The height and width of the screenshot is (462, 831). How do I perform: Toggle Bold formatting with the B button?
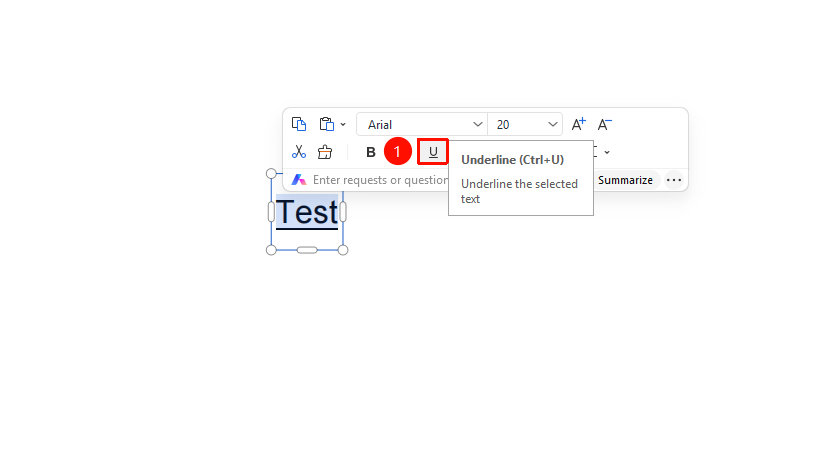click(x=370, y=153)
